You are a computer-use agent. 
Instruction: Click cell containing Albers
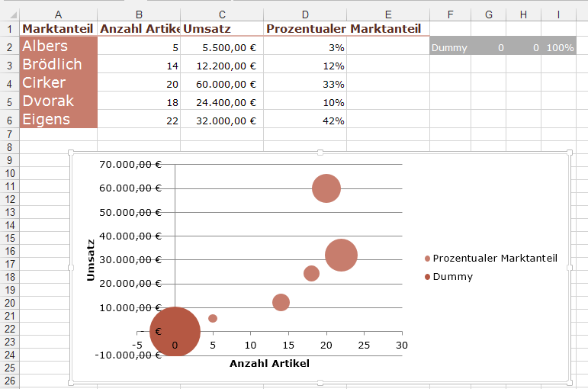[59, 47]
